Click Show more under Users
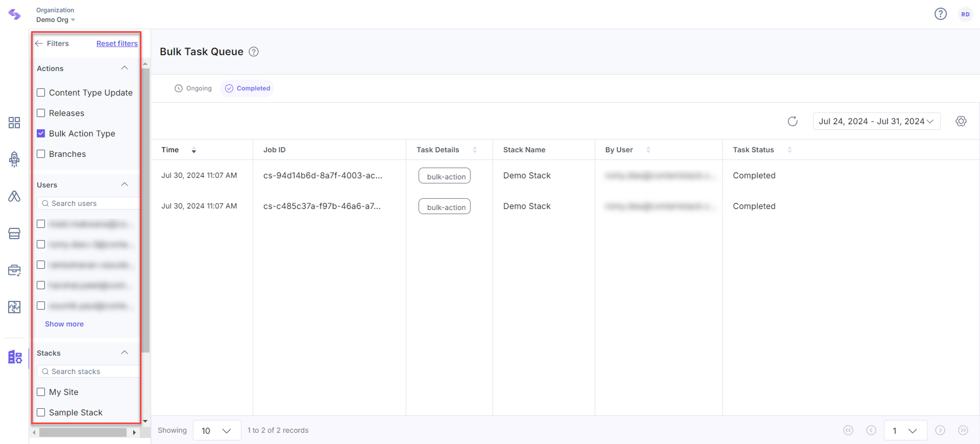 coord(64,324)
